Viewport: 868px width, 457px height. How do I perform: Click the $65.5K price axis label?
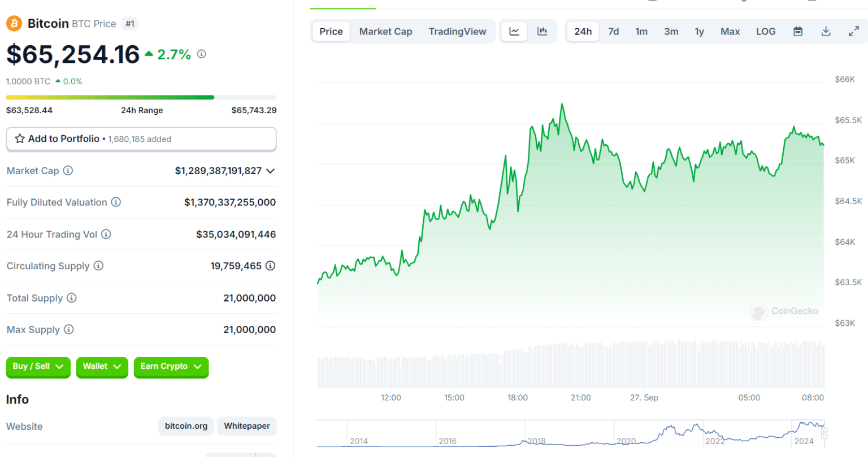[848, 120]
